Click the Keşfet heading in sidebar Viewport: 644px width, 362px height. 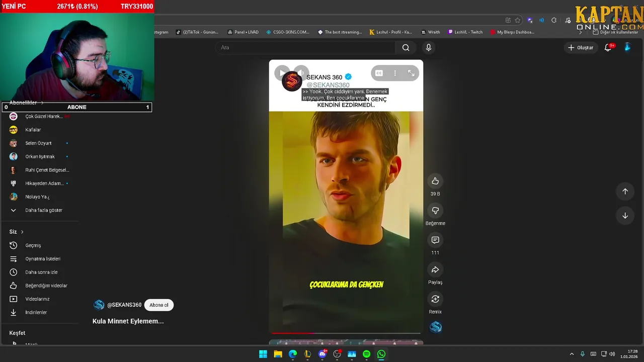(17, 333)
